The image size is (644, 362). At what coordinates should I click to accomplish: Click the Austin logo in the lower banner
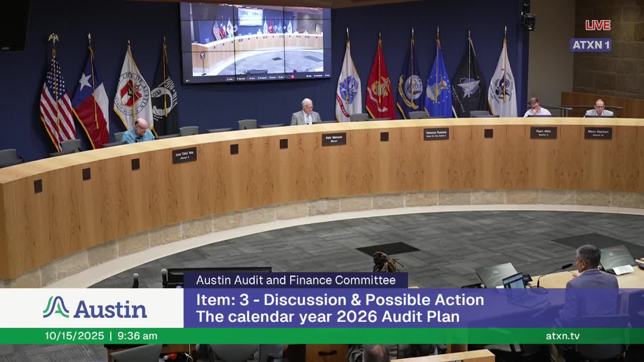(95, 308)
